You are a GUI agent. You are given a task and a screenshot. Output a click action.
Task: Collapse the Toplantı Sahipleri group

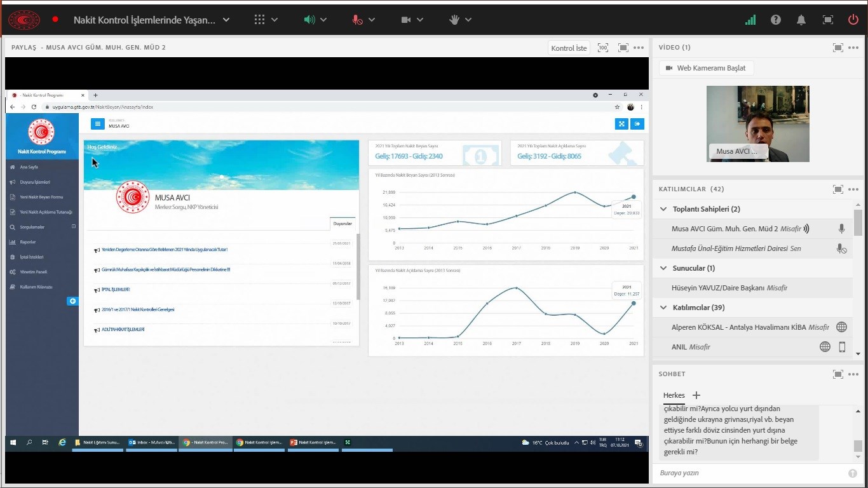[x=663, y=209]
